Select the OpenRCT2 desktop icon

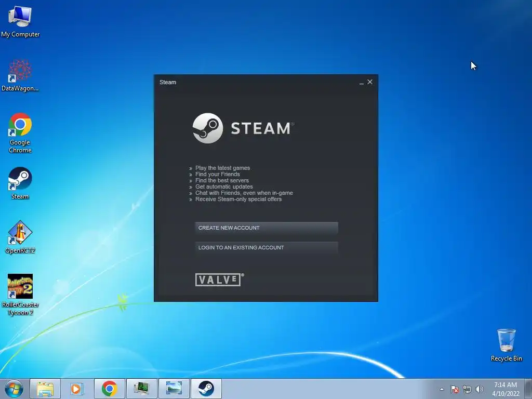20,237
